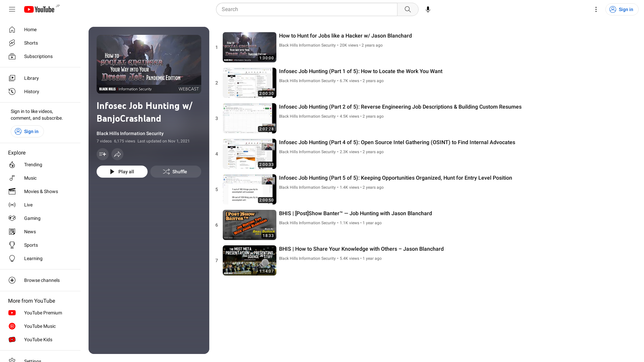
Task: Click the sidebar Sign in button
Action: [x=27, y=131]
